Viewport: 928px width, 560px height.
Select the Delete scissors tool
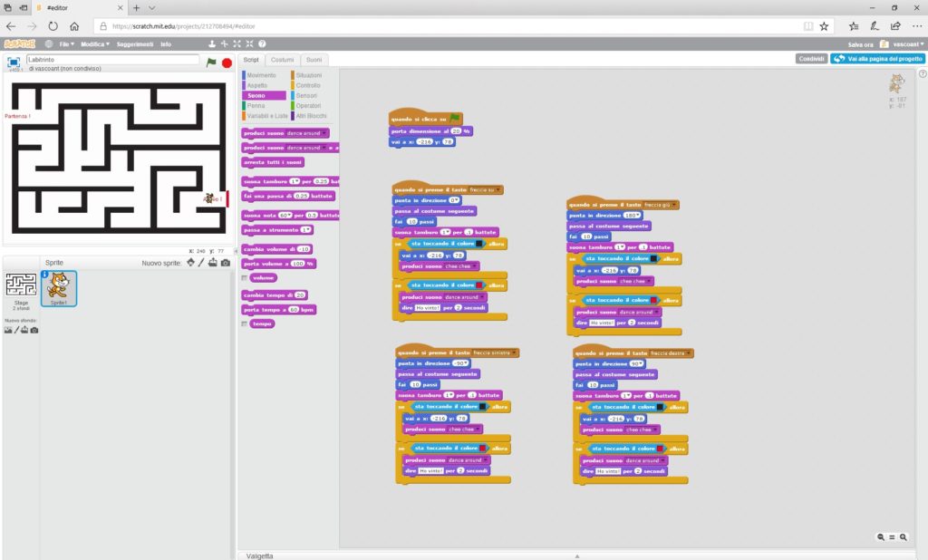(225, 43)
